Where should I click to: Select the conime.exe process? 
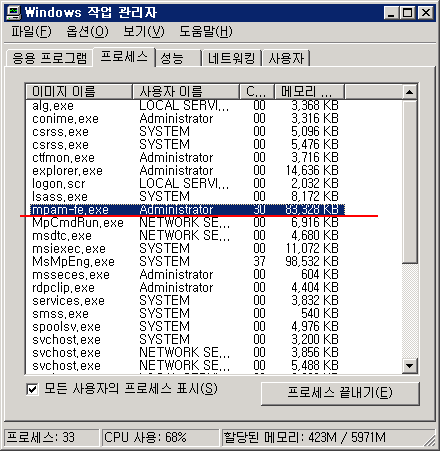[185, 119]
